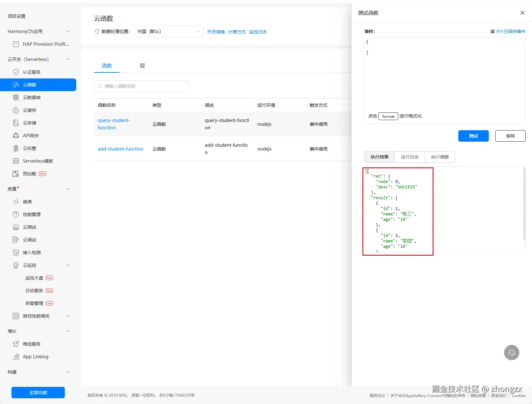
Task: Click the API网关 gateway icon
Action: [x=16, y=136]
